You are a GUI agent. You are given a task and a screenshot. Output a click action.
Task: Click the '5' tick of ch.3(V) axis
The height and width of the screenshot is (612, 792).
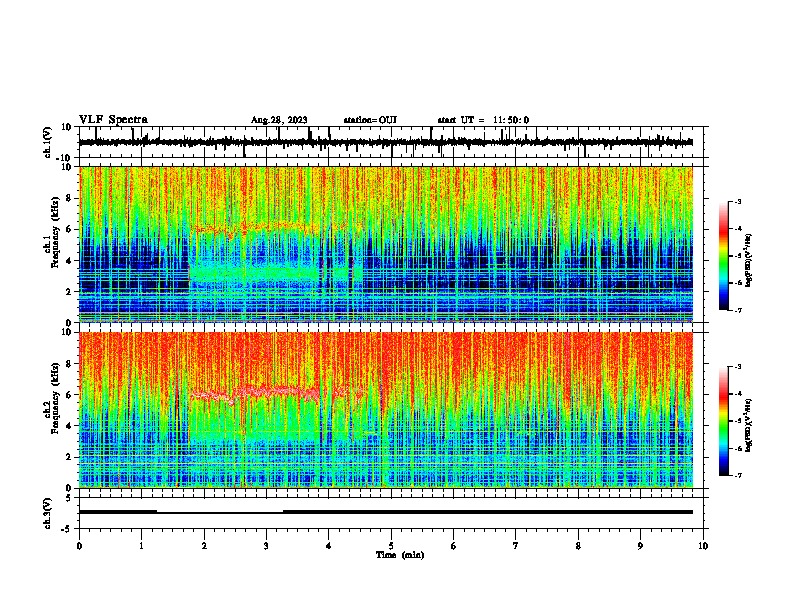pos(70,498)
